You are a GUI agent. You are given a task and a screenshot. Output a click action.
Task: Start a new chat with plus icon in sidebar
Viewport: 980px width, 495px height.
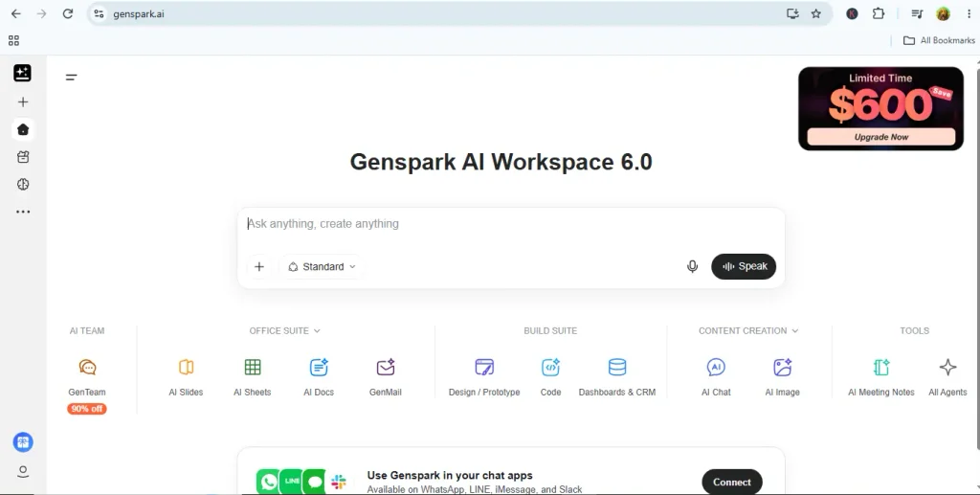[x=23, y=101]
